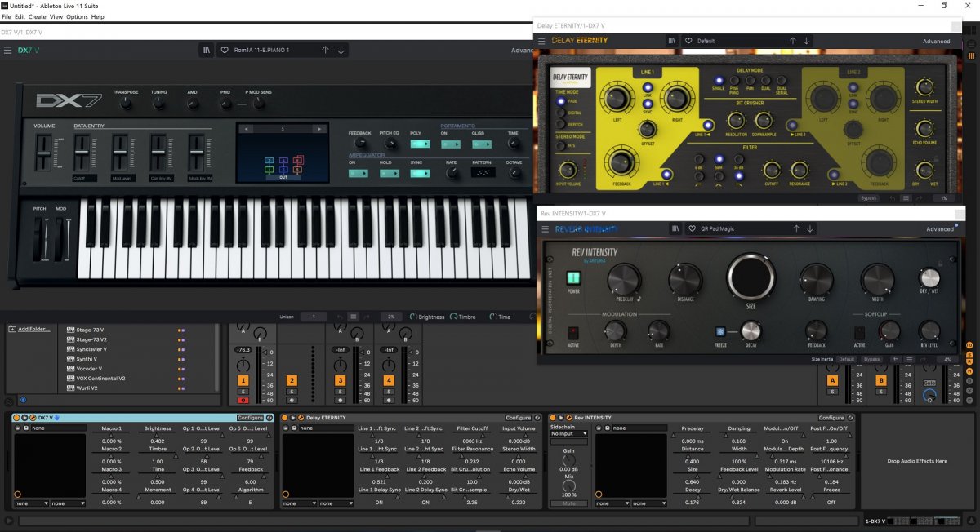Open Delay ETERNITY hamburger menu
980x532 pixels.
[542, 41]
